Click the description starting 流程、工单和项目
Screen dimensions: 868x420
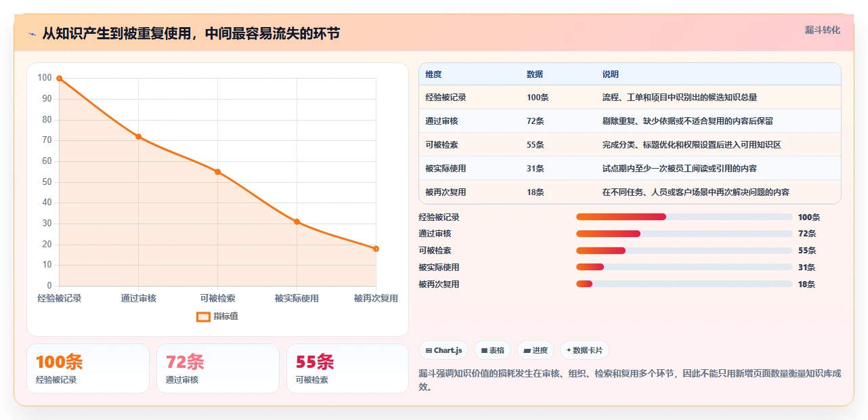(x=680, y=98)
